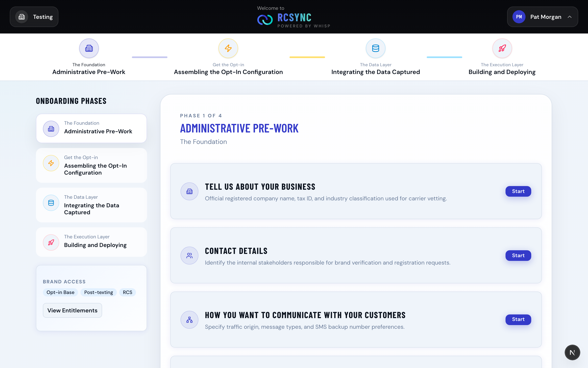588x368 pixels.
Task: Click the blue progress bar after The Data Layer
Action: (x=444, y=57)
